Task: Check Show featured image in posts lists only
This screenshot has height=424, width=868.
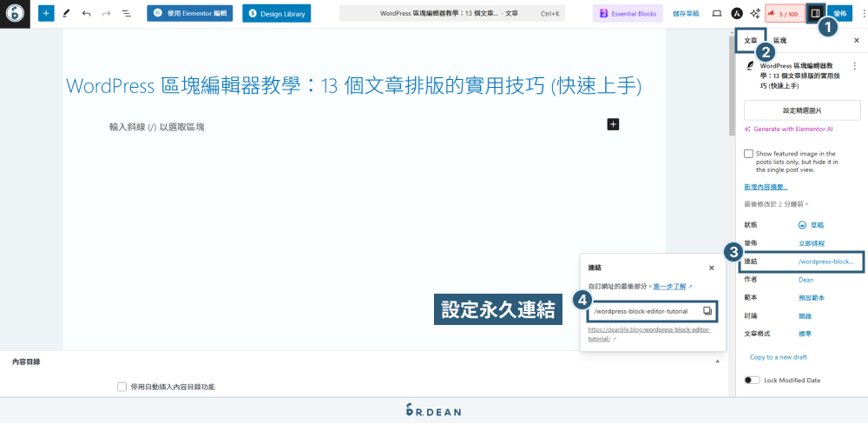Action: [x=748, y=154]
